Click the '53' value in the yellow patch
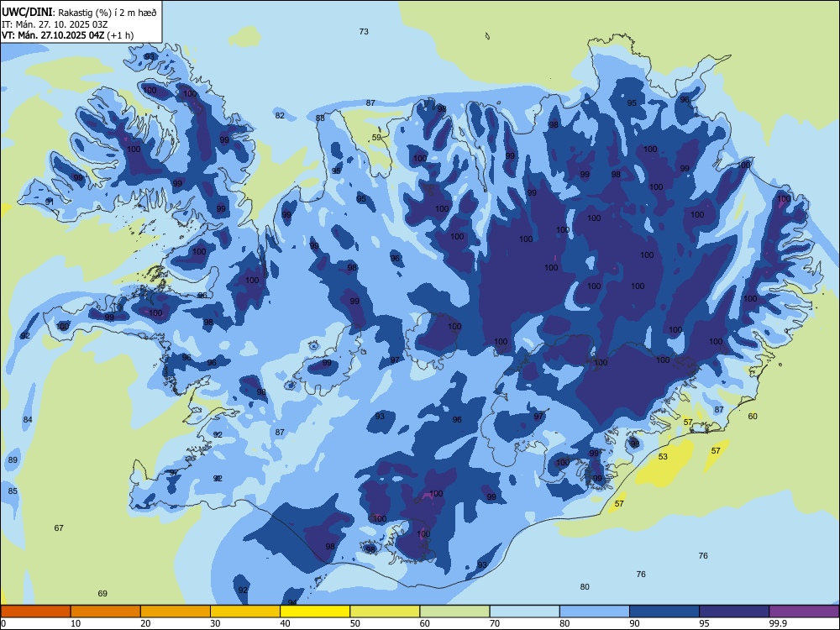This screenshot has width=840, height=630. coord(664,456)
